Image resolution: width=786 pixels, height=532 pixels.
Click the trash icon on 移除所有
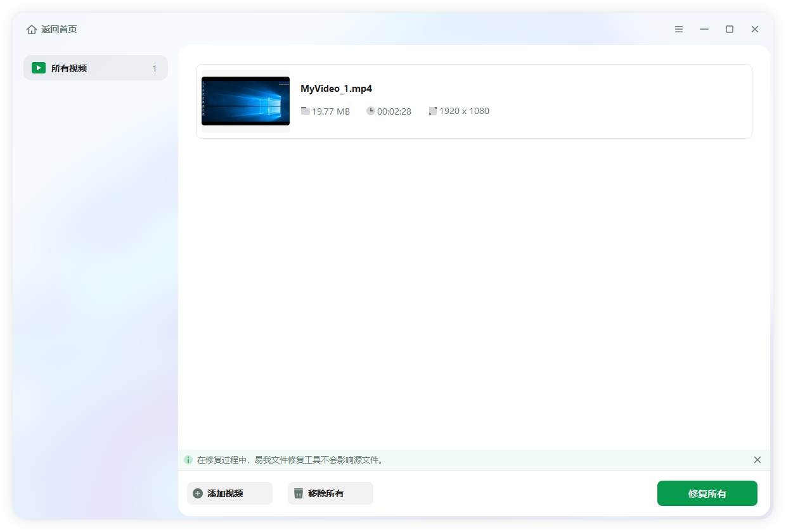pyautogui.click(x=299, y=493)
